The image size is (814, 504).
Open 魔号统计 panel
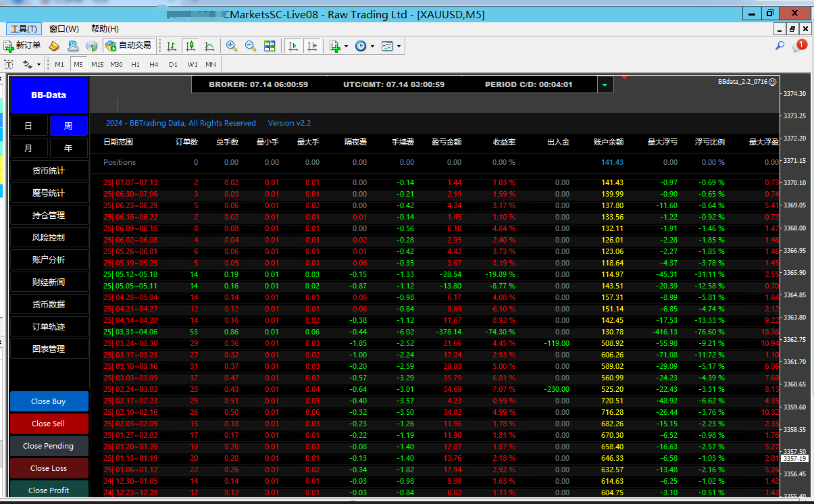click(49, 193)
